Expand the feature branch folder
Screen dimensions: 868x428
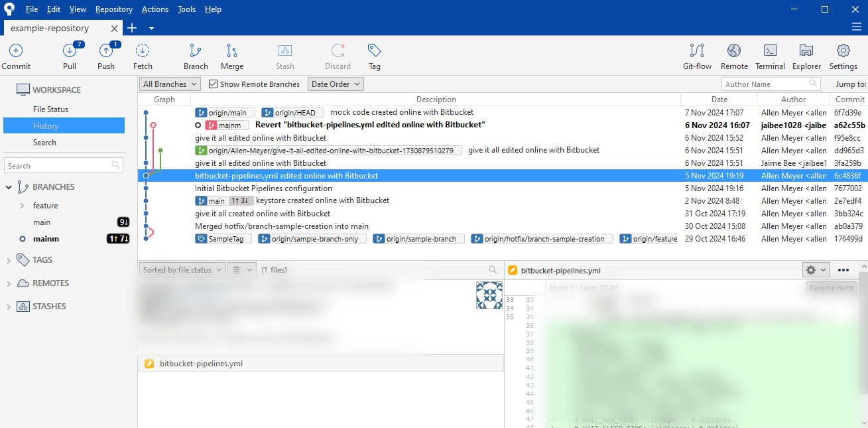pos(22,206)
